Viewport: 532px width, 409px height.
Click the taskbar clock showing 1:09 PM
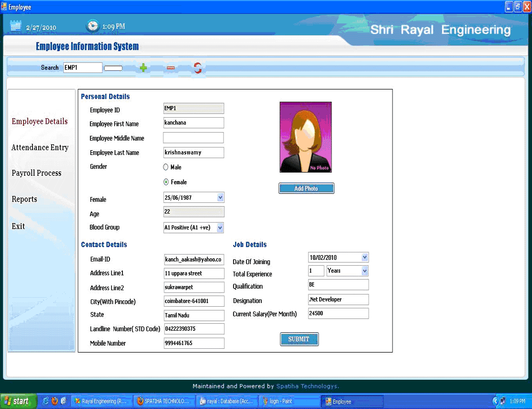tap(518, 401)
